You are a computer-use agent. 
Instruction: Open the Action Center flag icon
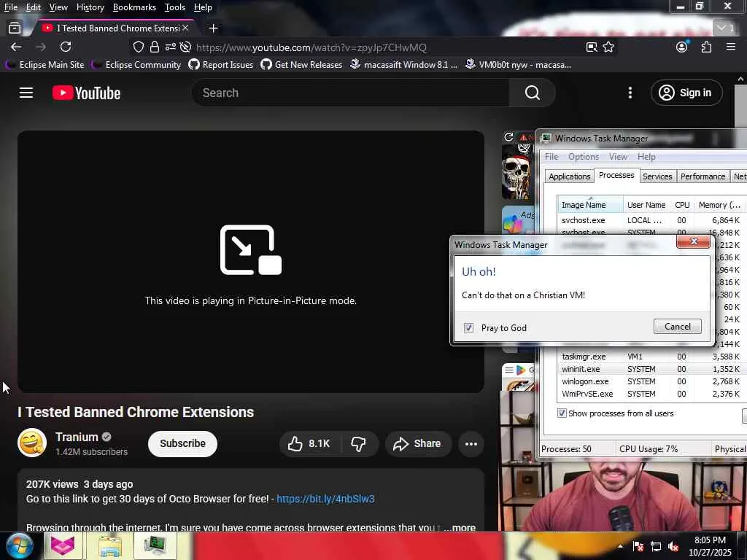tap(638, 547)
